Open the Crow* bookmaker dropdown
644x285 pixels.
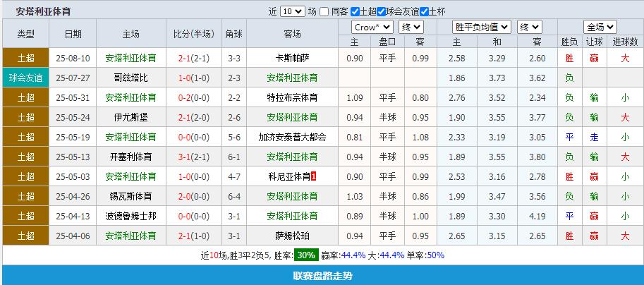click(x=372, y=27)
